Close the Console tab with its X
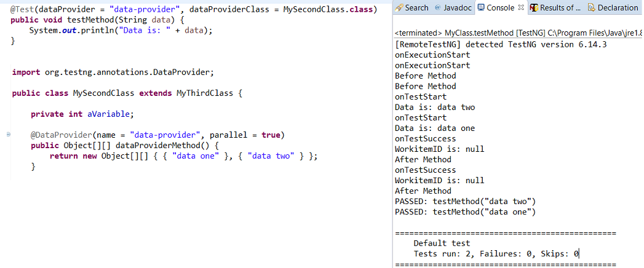The height and width of the screenshot is (268, 644). click(x=520, y=8)
